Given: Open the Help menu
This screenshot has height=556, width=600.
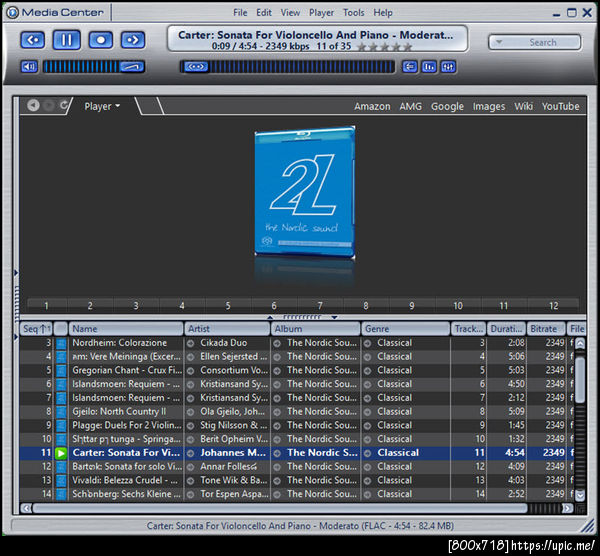Looking at the screenshot, I should click(383, 13).
